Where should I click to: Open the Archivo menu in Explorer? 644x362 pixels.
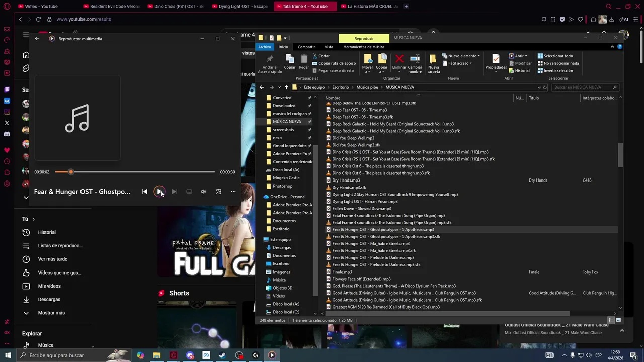click(x=265, y=47)
